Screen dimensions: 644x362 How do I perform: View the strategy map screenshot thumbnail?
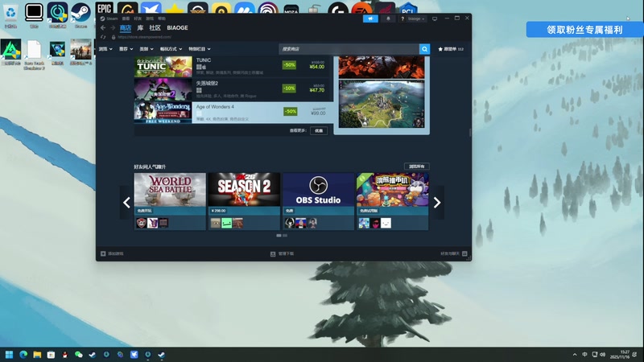point(382,105)
